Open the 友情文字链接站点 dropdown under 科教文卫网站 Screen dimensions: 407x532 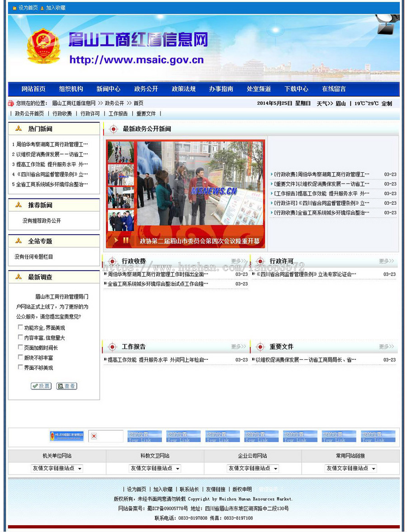coord(154,469)
